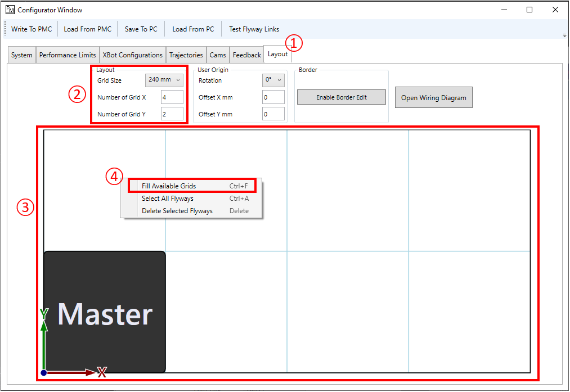Choose Select All Flyways from context menu
570x392 pixels.
click(x=168, y=199)
